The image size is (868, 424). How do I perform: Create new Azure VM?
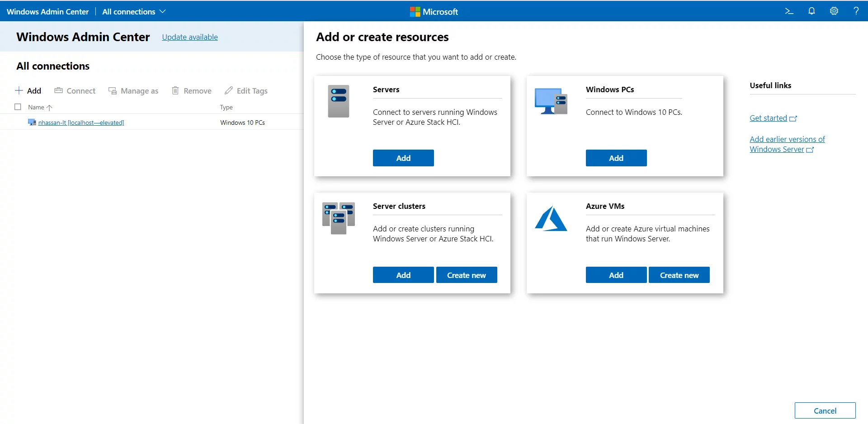[679, 275]
